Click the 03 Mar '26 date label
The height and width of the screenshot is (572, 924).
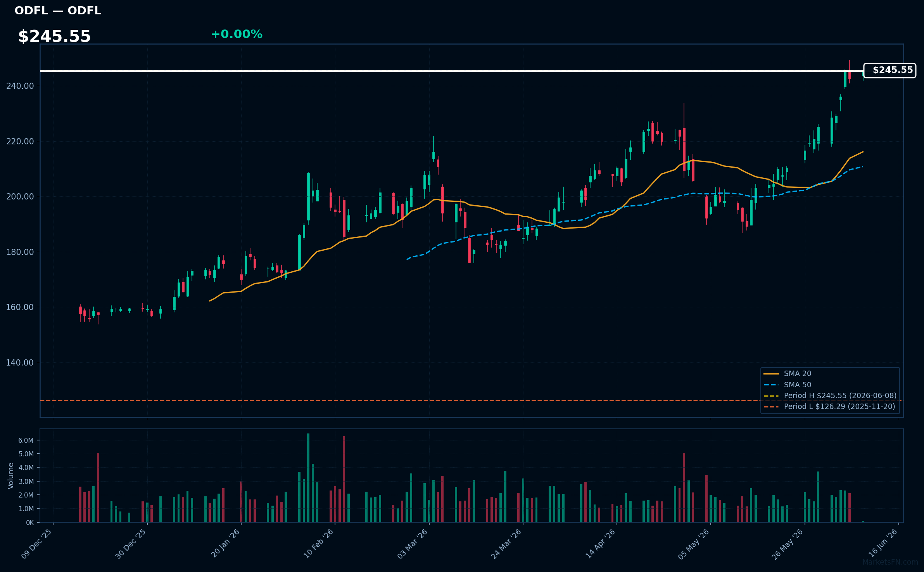412,544
